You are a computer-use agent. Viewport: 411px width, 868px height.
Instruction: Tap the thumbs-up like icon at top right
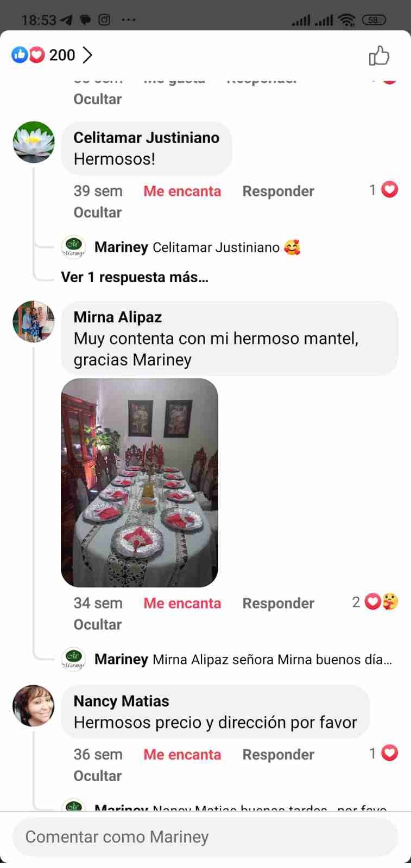(x=379, y=55)
